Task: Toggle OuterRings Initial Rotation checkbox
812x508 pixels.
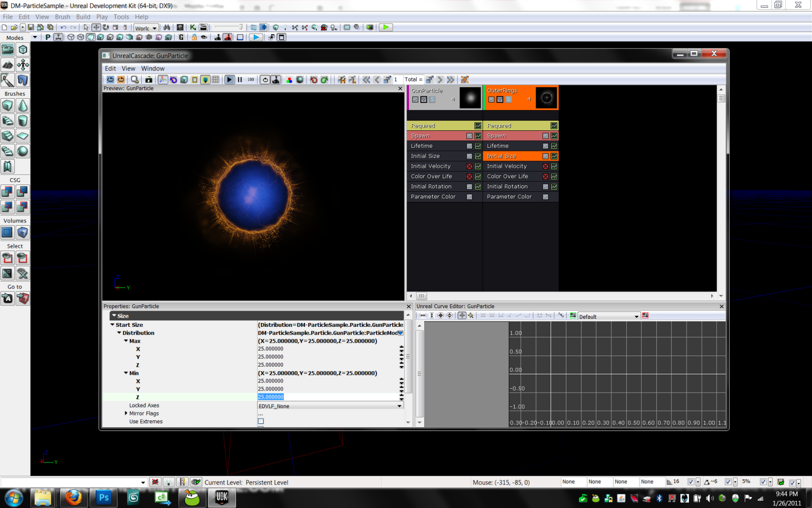Action: click(545, 187)
